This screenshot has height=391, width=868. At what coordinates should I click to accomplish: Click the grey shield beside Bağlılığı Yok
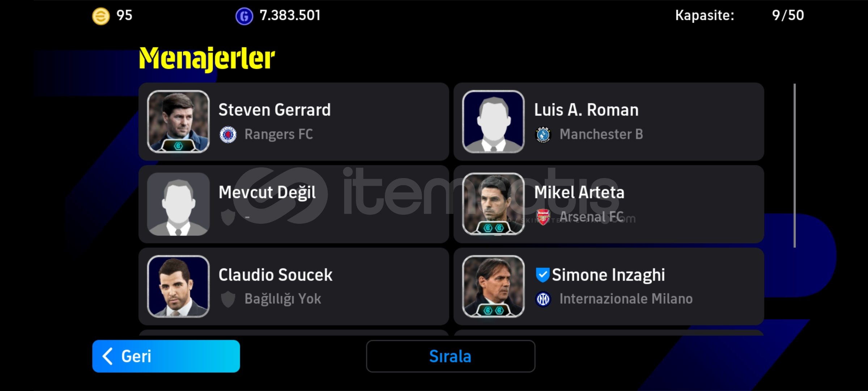228,299
